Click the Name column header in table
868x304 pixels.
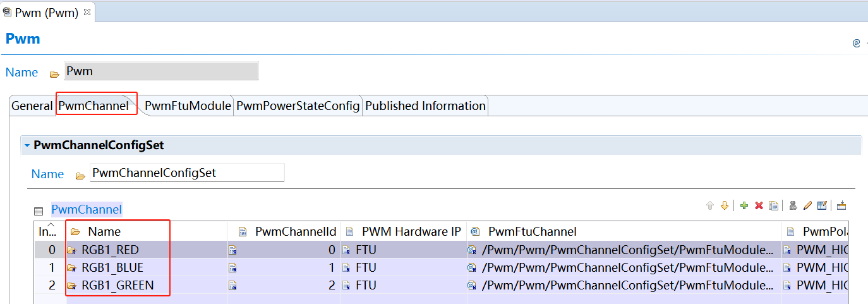point(104,232)
